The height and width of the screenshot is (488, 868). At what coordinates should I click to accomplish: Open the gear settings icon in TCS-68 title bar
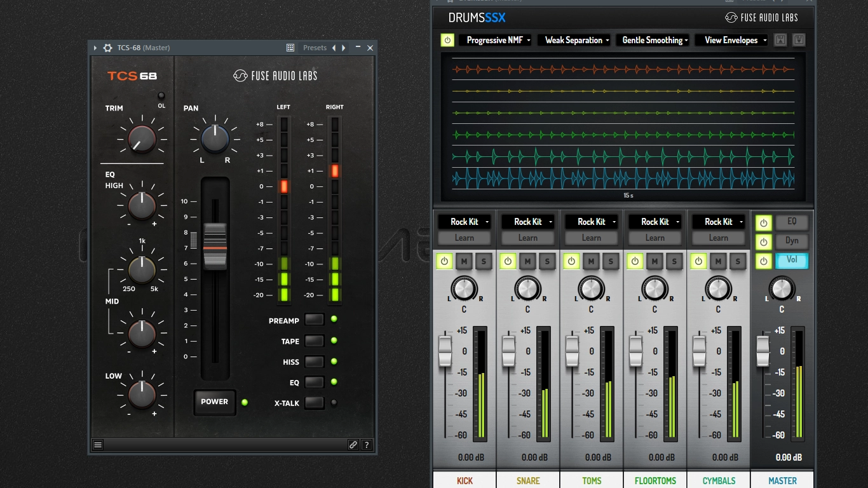pyautogui.click(x=108, y=48)
